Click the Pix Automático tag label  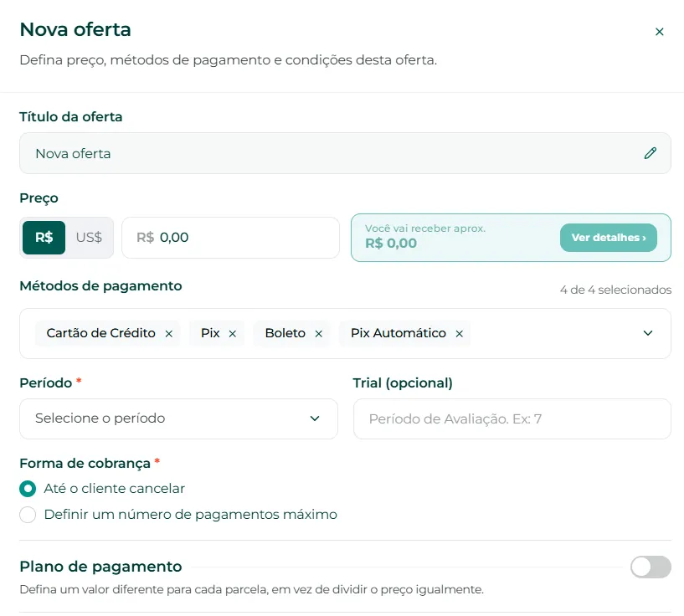[399, 333]
